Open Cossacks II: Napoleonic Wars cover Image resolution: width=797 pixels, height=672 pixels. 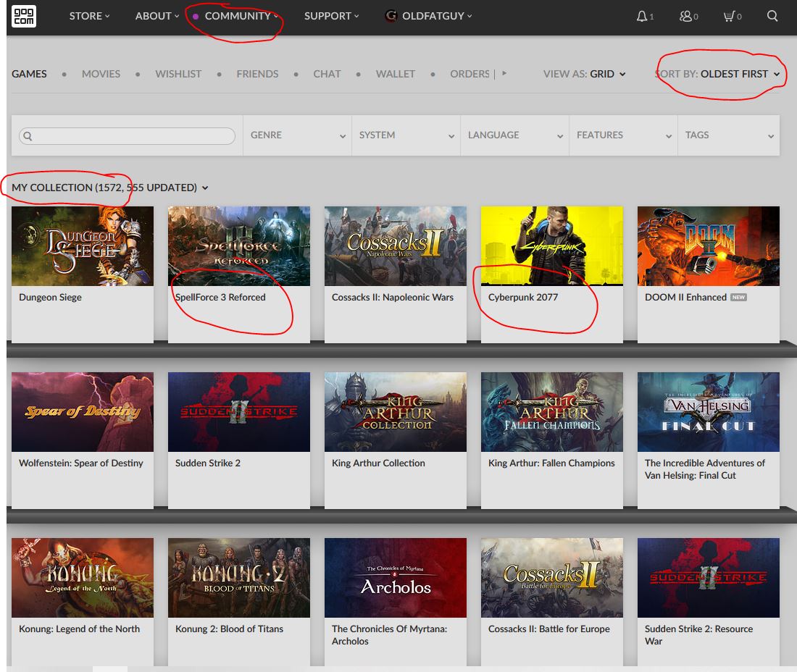coord(396,245)
